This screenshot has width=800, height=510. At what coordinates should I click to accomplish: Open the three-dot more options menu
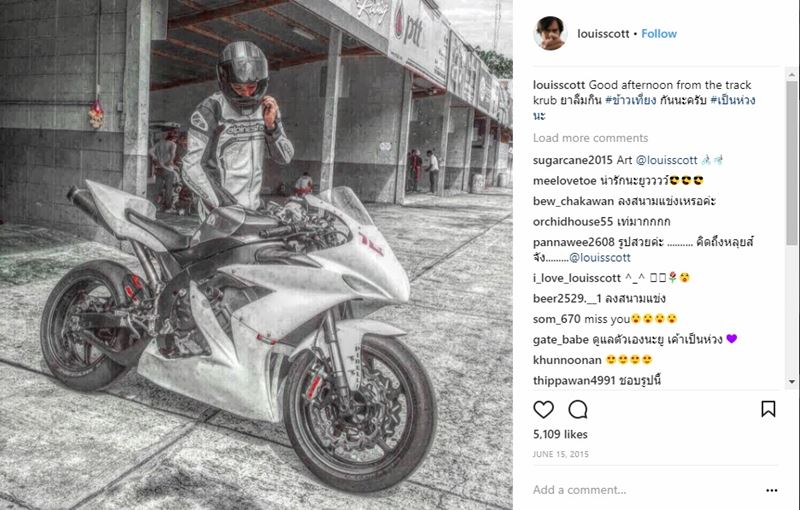771,490
